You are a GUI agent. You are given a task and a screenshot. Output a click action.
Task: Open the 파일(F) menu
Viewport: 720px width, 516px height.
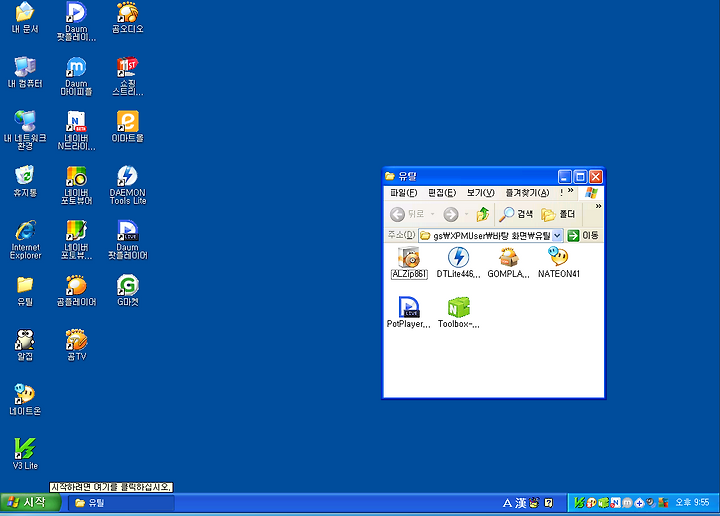pos(404,193)
